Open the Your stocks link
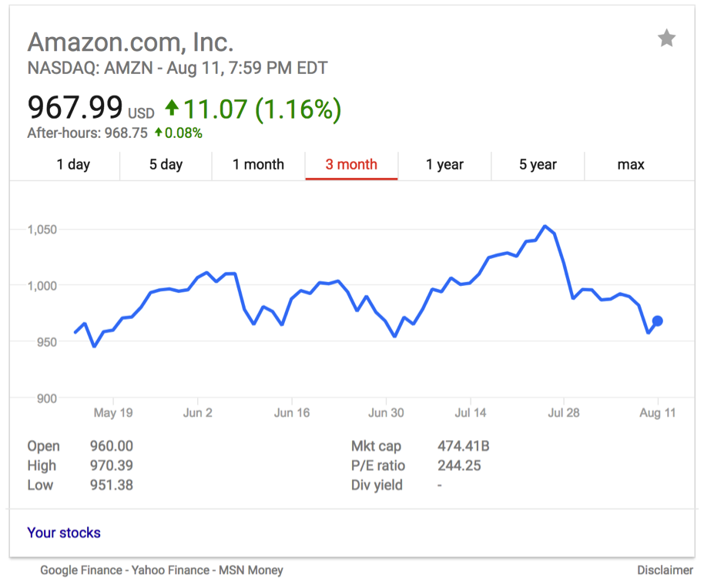This screenshot has width=714, height=588. coord(64,533)
